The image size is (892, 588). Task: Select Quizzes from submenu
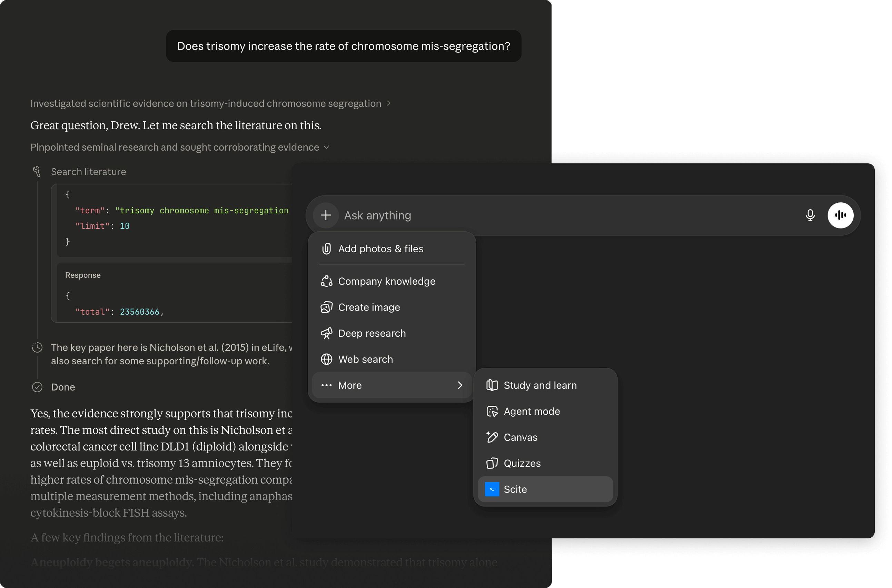[522, 464]
